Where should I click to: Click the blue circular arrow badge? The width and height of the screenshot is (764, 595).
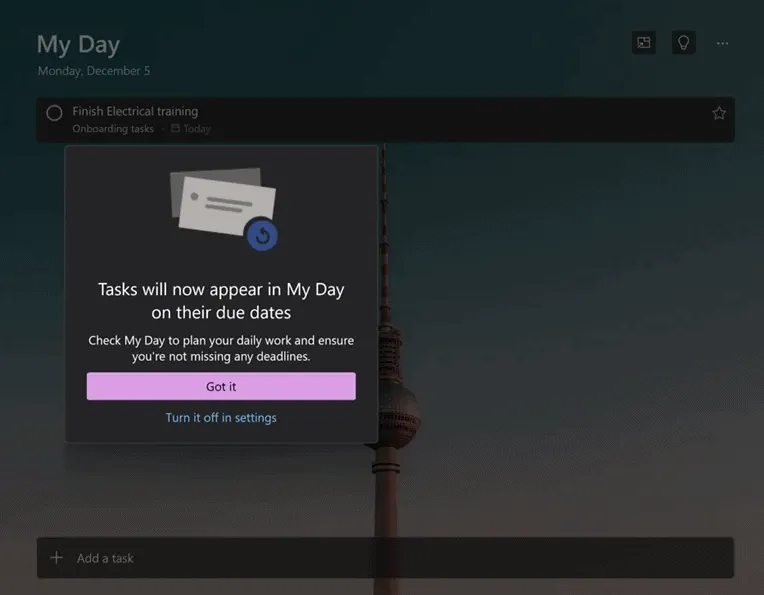[x=262, y=234]
